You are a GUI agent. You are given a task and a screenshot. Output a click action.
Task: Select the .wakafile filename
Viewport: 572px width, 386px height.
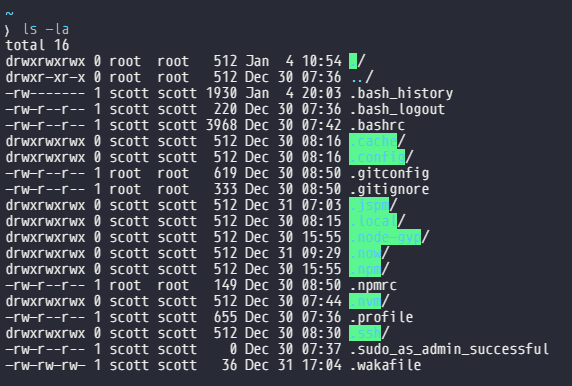coord(385,365)
